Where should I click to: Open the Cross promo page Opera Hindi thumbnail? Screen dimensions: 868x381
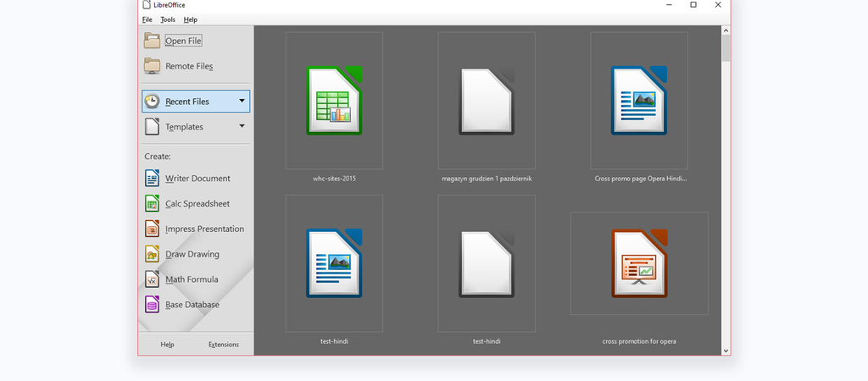639,101
